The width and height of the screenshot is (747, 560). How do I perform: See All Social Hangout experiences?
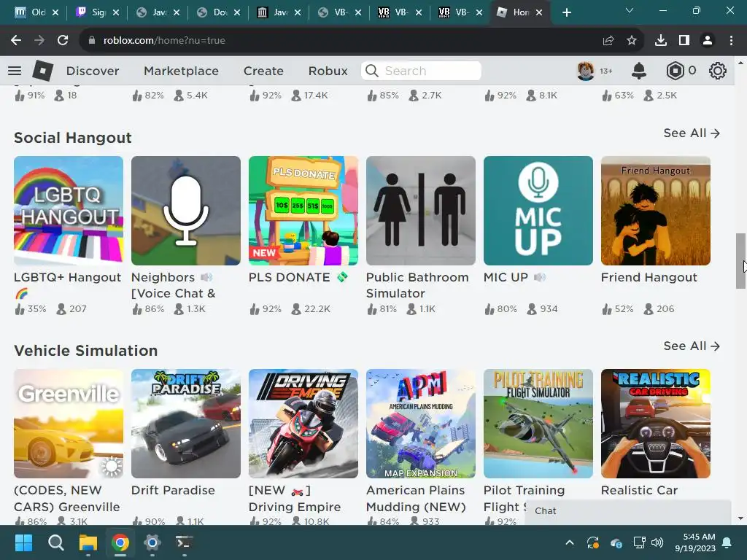pyautogui.click(x=692, y=133)
